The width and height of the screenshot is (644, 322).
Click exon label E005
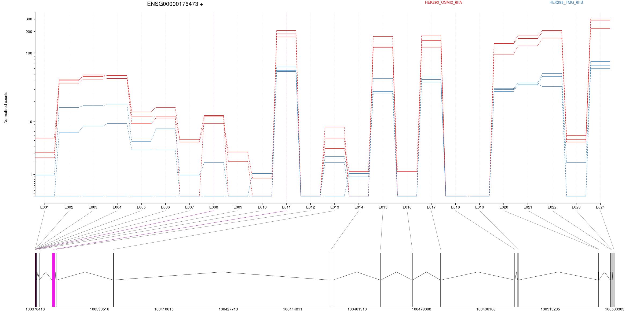click(x=141, y=207)
